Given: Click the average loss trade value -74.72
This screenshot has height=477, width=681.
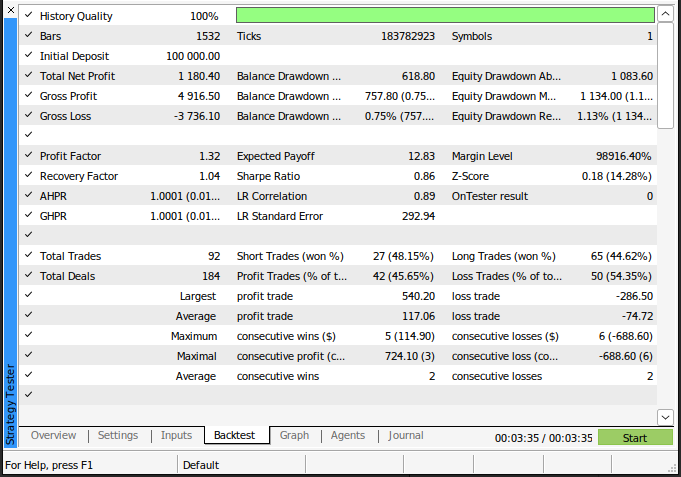Looking at the screenshot, I should tap(637, 316).
